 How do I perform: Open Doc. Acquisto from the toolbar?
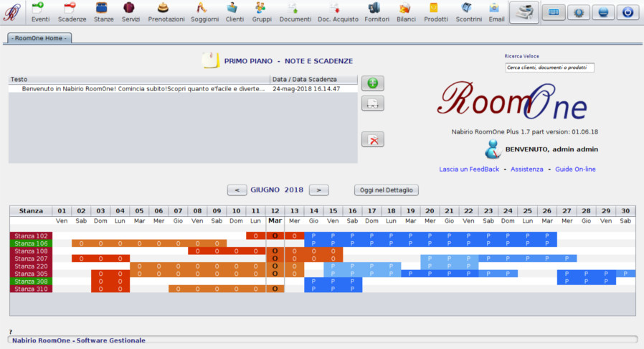pyautogui.click(x=338, y=12)
